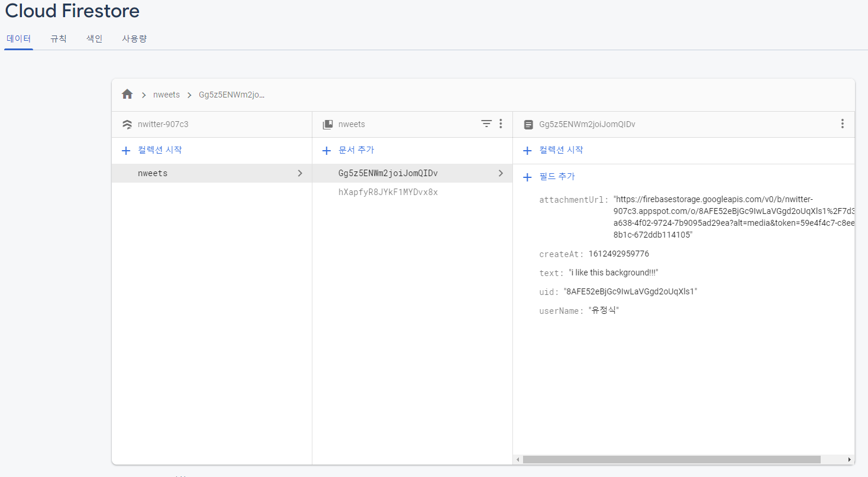Open the Gg5z5ENWm2joiJomQIDv document three-dot menu

(x=843, y=124)
